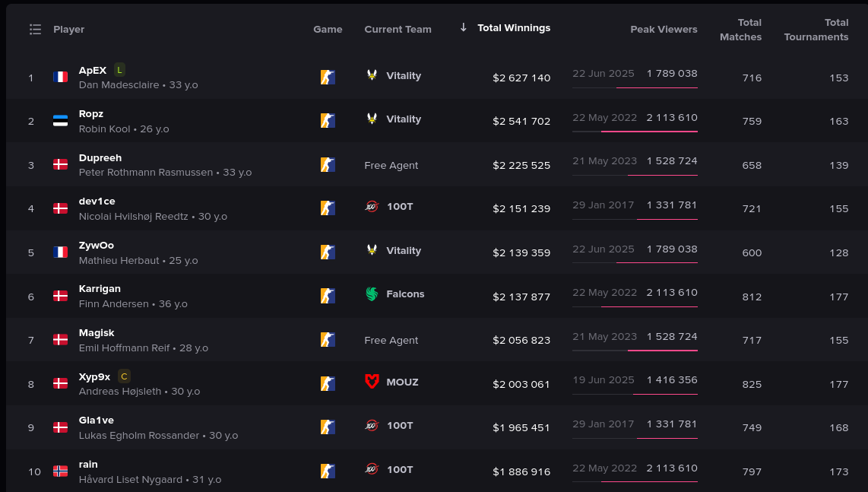
Task: Click the CS game icon in ApEX row
Action: [x=328, y=77]
